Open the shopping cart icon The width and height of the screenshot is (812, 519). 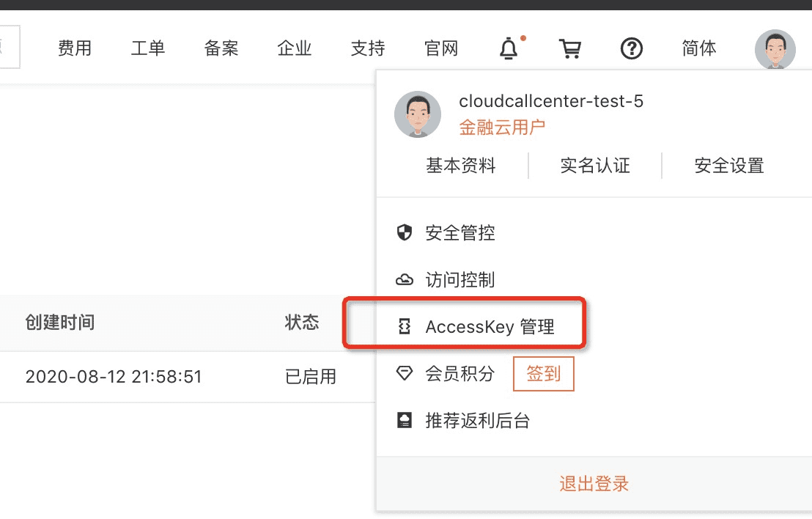pyautogui.click(x=569, y=48)
